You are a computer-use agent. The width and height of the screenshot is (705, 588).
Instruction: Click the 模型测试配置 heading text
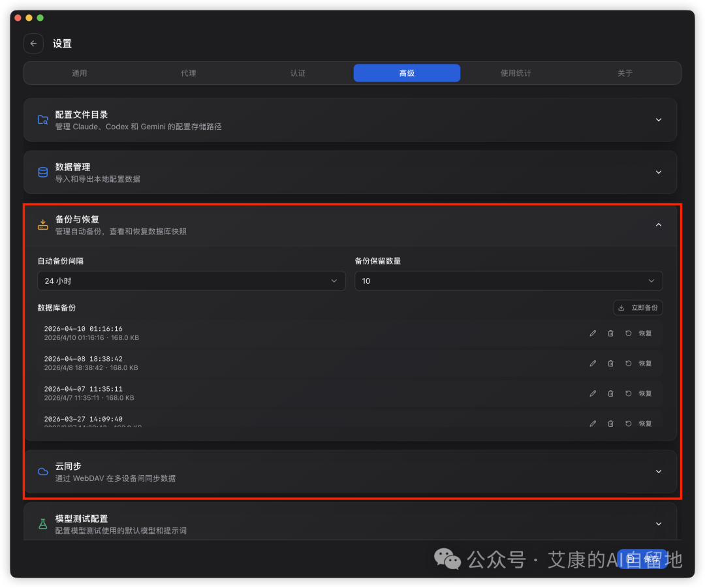[82, 519]
